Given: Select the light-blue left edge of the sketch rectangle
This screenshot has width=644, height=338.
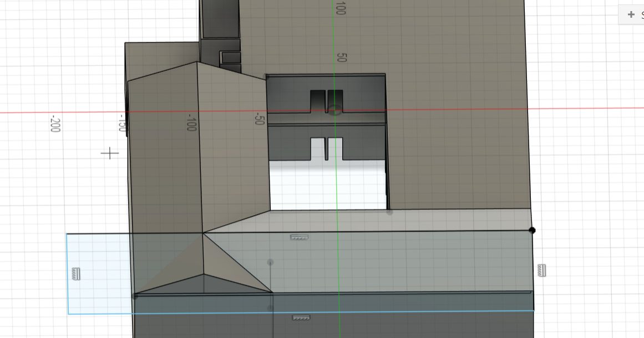Looking at the screenshot, I should pos(67,274).
